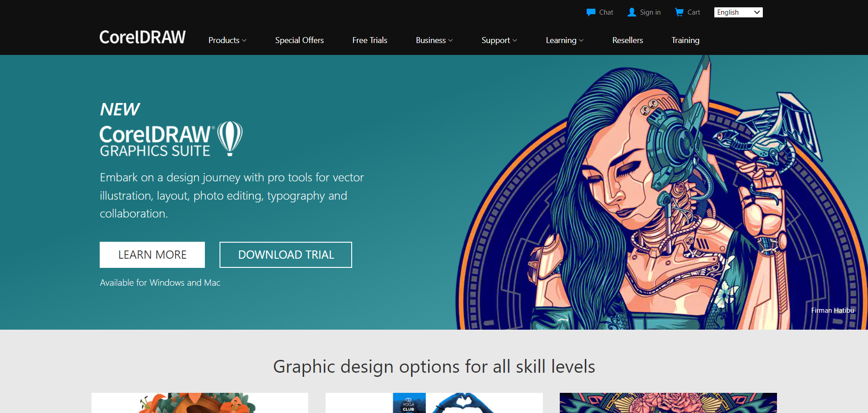Click the Chat link text
The height and width of the screenshot is (413, 868).
[606, 12]
